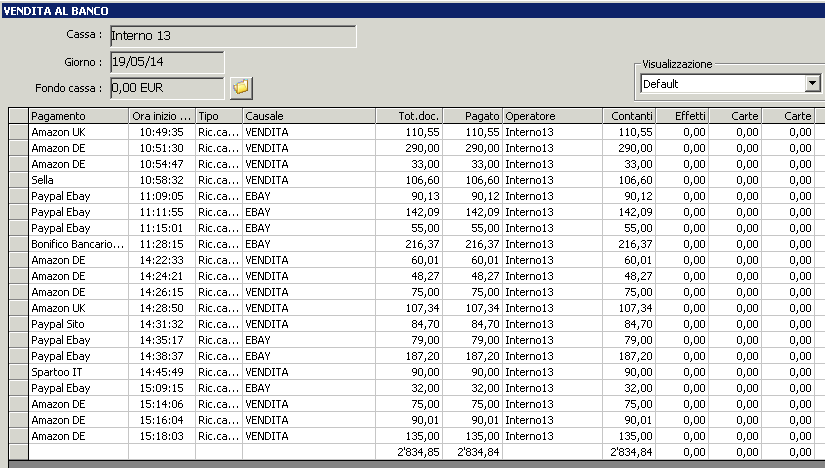The width and height of the screenshot is (825, 468).
Task: Click the Cassa field showing Interno 13
Action: point(233,36)
